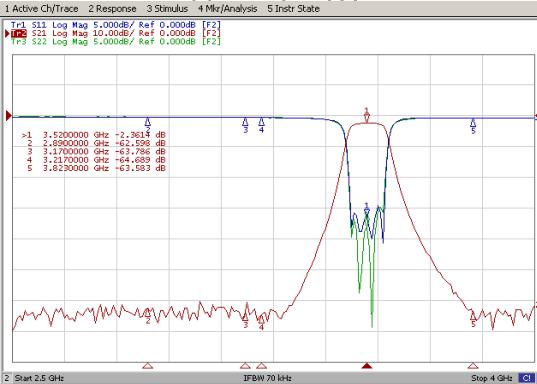Screen dimensions: 537x384
Task: Open the 5 Instr State menu
Action: pos(293,9)
